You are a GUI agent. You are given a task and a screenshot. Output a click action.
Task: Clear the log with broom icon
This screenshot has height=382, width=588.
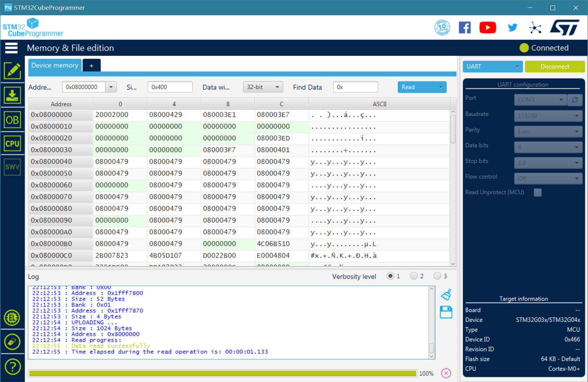446,295
